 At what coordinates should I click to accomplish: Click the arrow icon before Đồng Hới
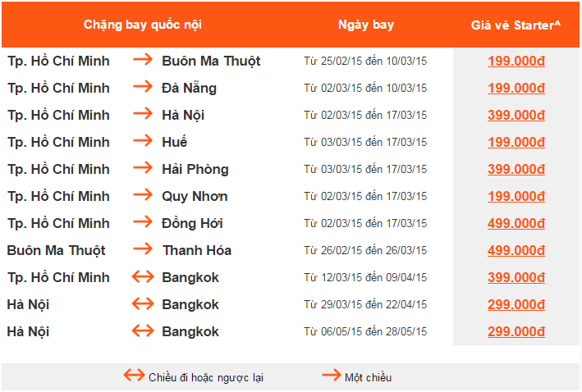pos(143,223)
